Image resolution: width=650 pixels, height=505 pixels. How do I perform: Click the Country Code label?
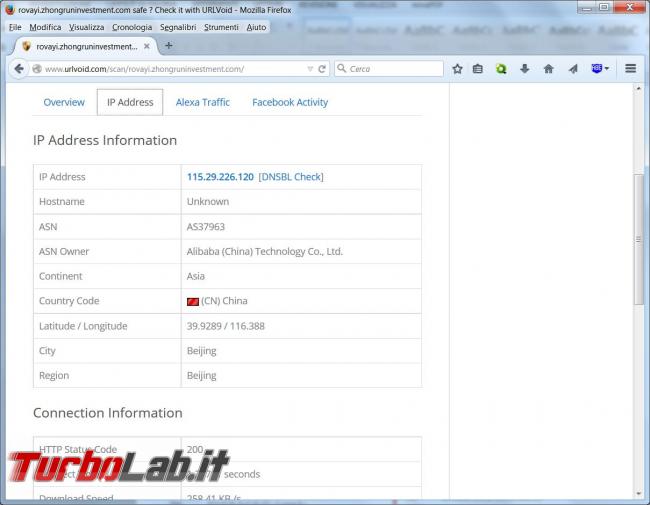69,301
